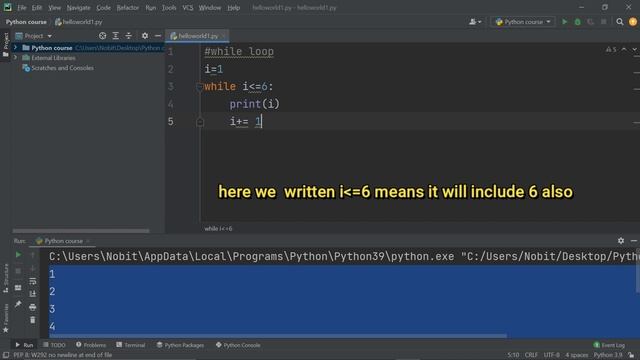
Task: Start the debug bug icon in toolbar
Action: pos(578,22)
